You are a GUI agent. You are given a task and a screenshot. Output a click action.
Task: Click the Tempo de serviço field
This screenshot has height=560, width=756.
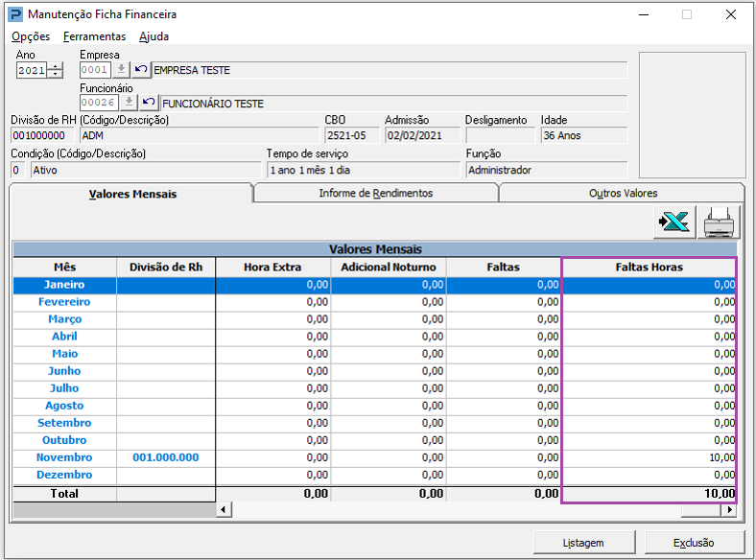point(364,170)
